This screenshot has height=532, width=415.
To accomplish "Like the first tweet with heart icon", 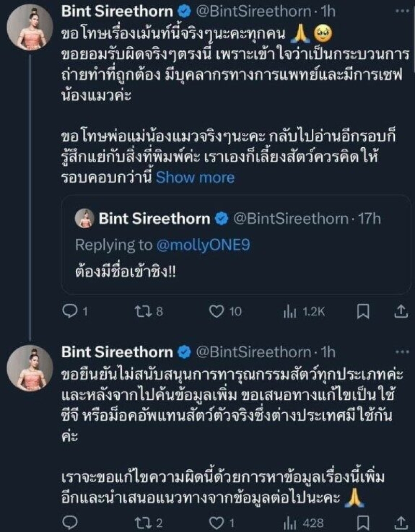I will point(217,311).
